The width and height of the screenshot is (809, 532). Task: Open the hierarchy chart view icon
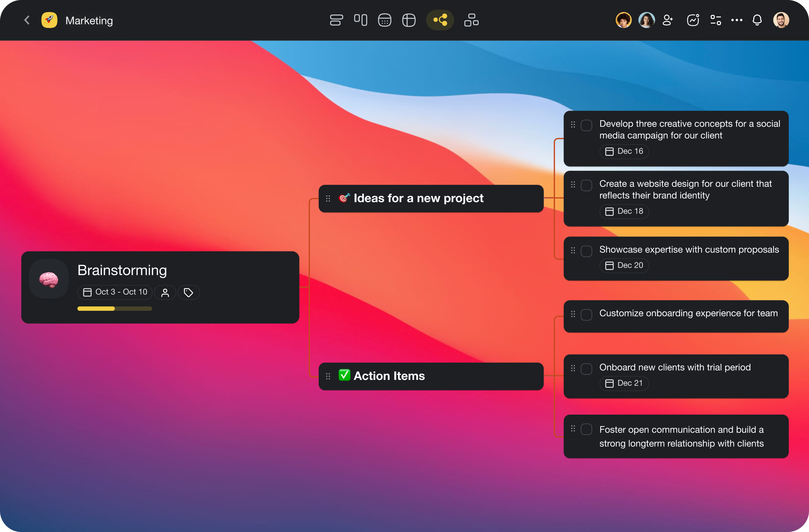point(471,20)
